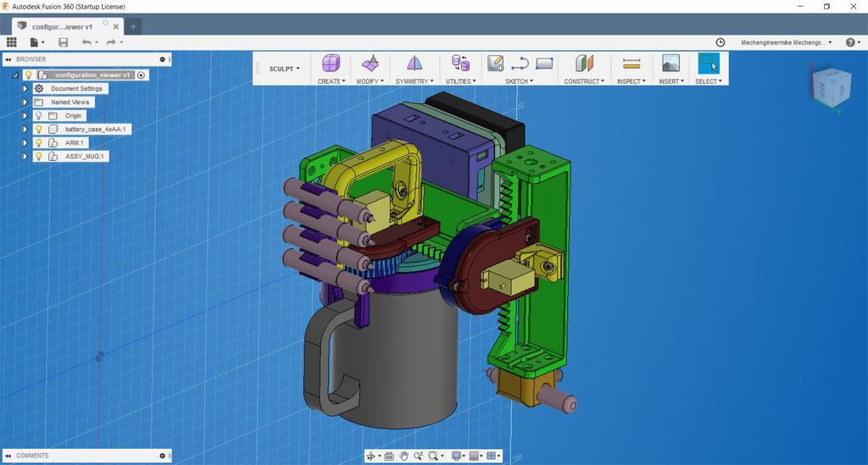Open the Mechengineermike account menu
Viewport: 868px width, 465px height.
pos(786,42)
